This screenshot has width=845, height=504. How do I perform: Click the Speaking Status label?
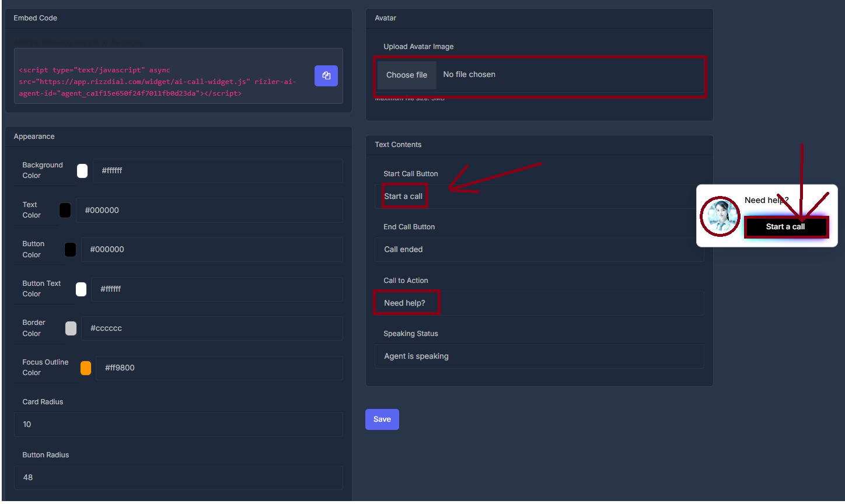coord(411,334)
